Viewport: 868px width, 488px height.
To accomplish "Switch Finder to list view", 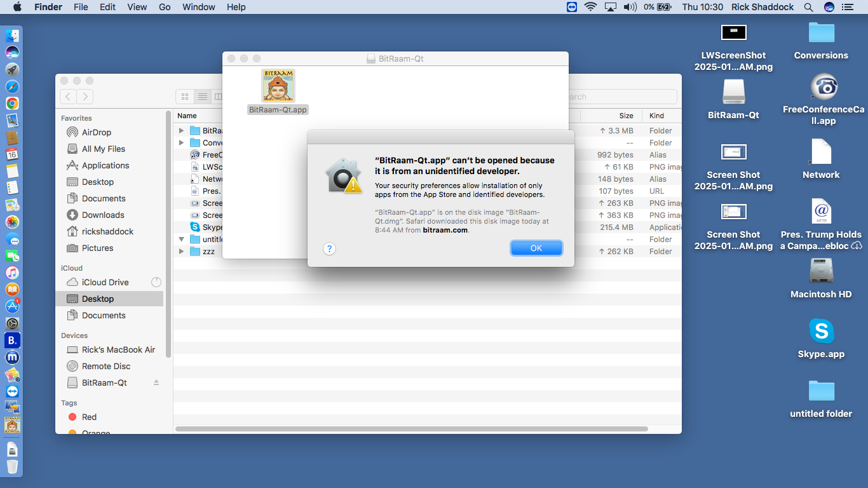I will pyautogui.click(x=203, y=97).
